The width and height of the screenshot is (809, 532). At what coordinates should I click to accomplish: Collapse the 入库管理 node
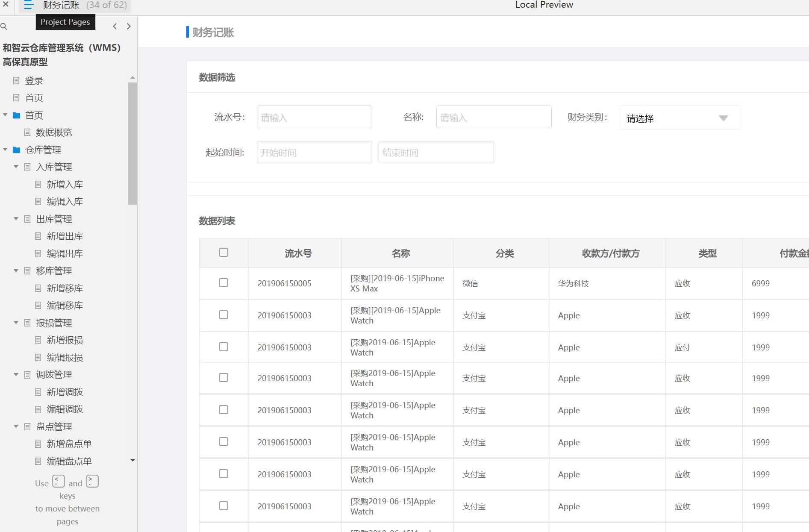[x=16, y=167]
